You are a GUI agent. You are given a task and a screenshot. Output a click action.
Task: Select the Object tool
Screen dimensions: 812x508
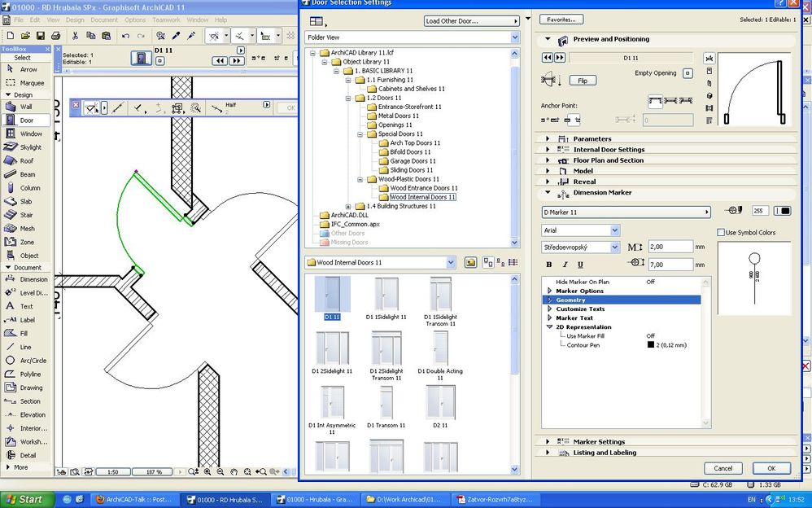(25, 256)
